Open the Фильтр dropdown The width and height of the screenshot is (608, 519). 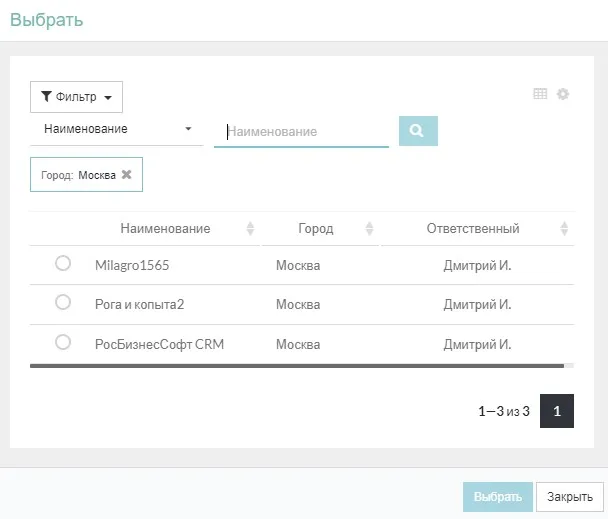pyautogui.click(x=76, y=97)
